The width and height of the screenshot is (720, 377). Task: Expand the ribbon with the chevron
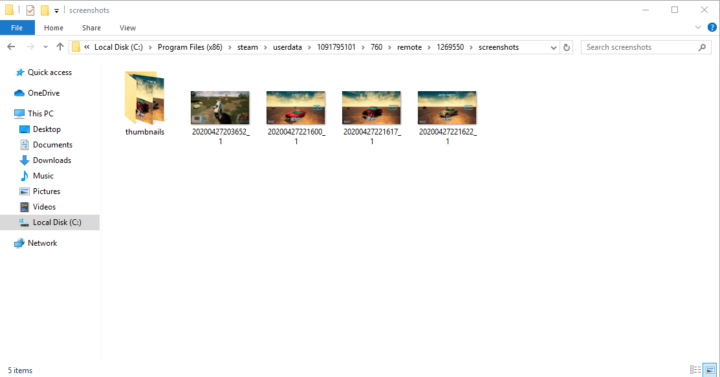point(698,28)
